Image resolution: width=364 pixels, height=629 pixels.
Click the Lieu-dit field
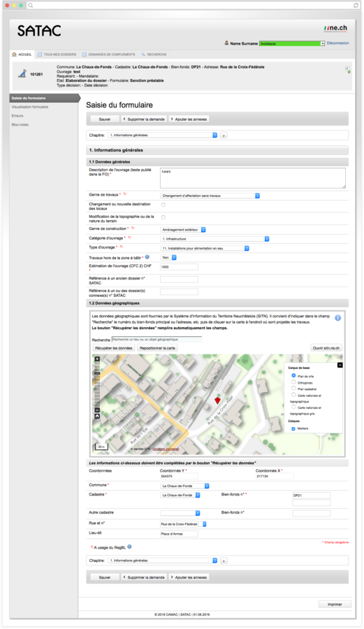click(179, 534)
